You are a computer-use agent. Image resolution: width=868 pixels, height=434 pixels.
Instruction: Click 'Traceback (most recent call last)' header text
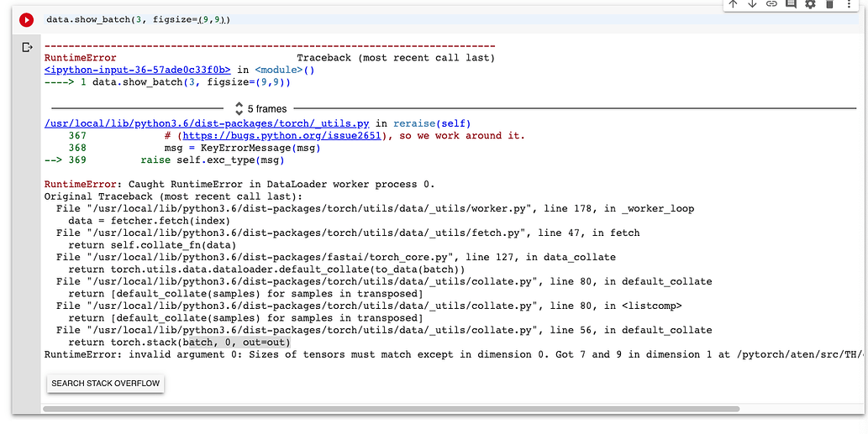pyautogui.click(x=396, y=58)
